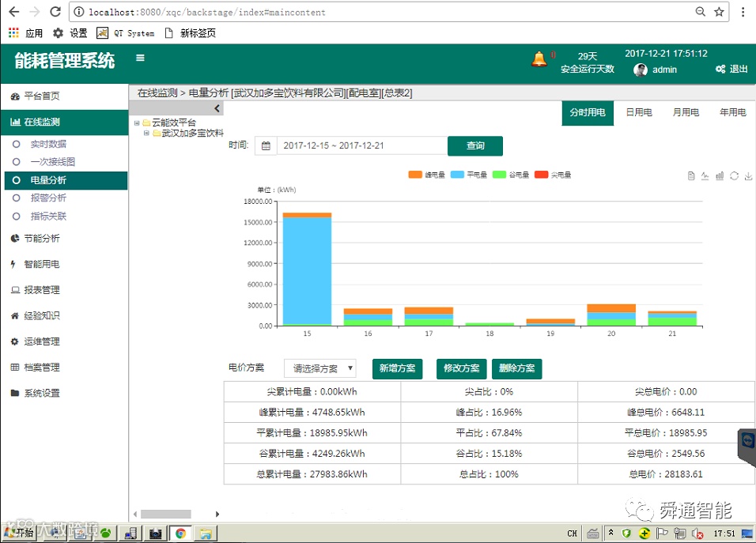
Task: Collapse tree panel with left chevron
Action: 217,108
